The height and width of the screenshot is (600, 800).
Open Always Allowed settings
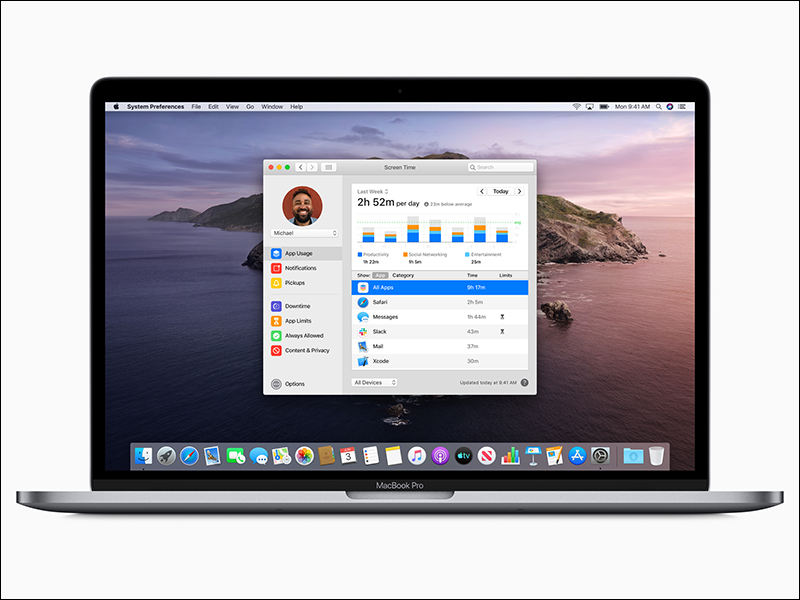coord(297,336)
